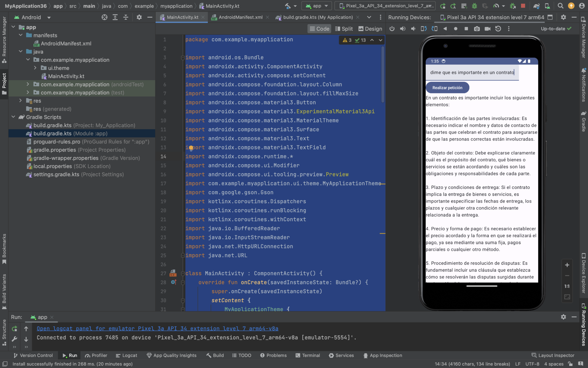Take emulator screenshot with camera icon

coord(477,29)
